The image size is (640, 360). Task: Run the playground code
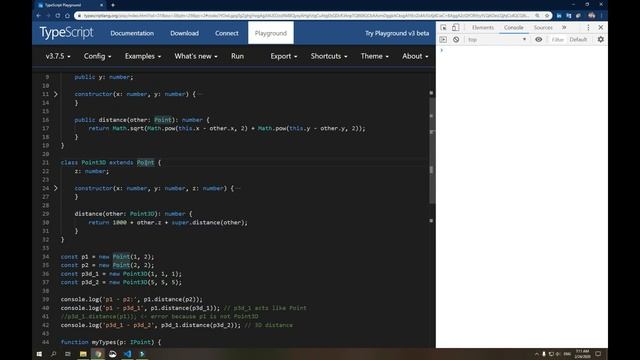pyautogui.click(x=237, y=56)
